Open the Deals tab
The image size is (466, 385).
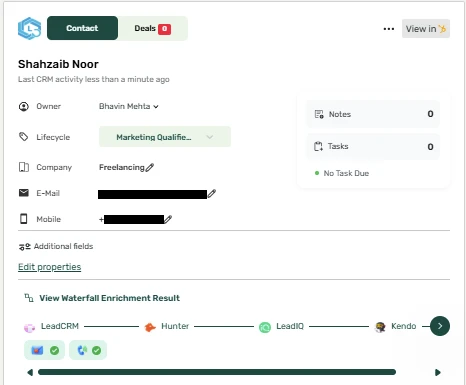(153, 28)
